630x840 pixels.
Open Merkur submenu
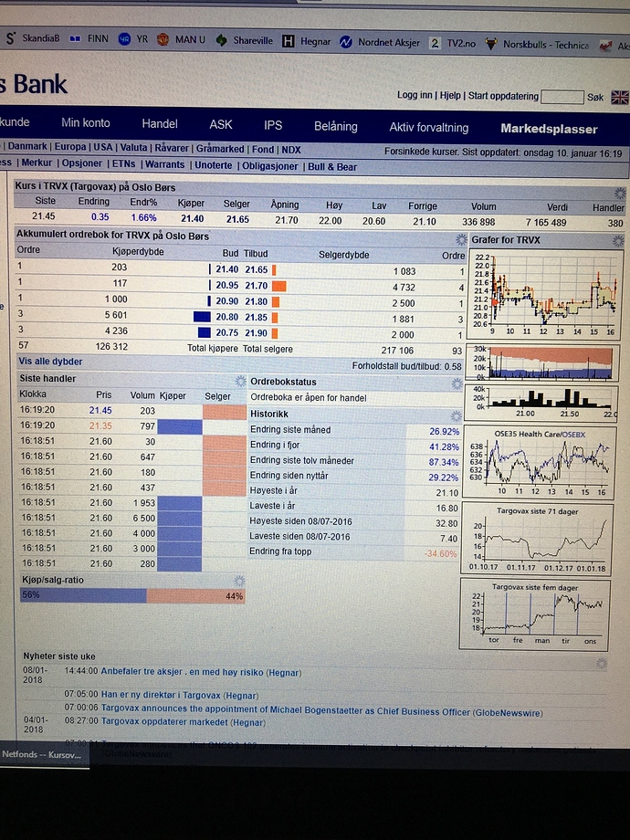(x=37, y=163)
